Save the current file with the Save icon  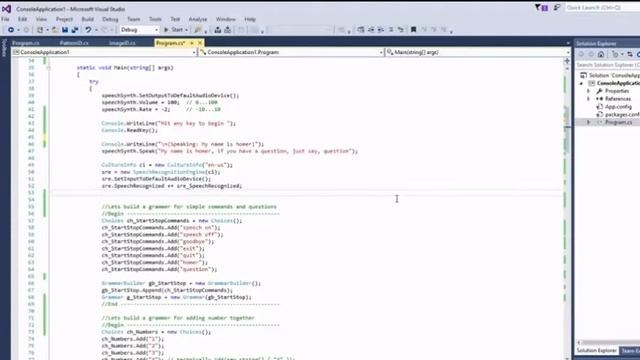pyautogui.click(x=64, y=30)
